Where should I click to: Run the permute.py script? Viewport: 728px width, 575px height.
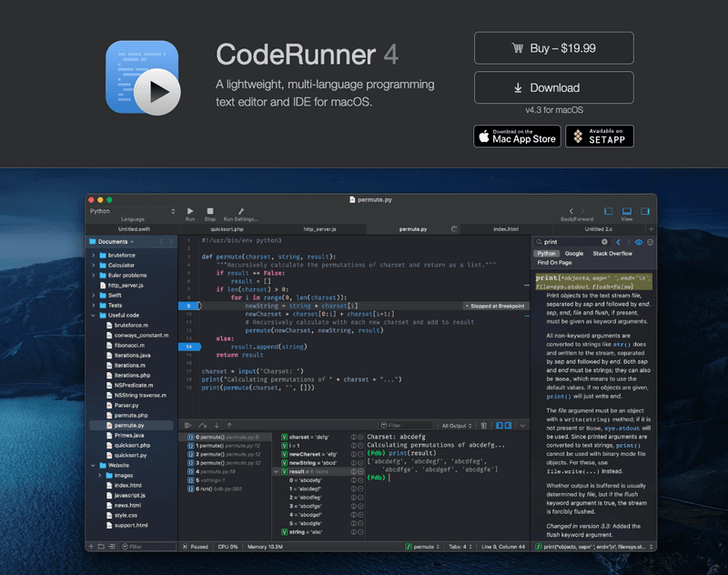pos(190,211)
